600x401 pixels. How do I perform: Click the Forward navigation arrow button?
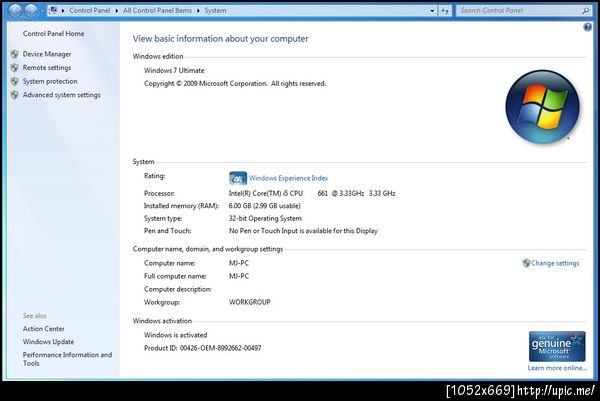[31, 10]
